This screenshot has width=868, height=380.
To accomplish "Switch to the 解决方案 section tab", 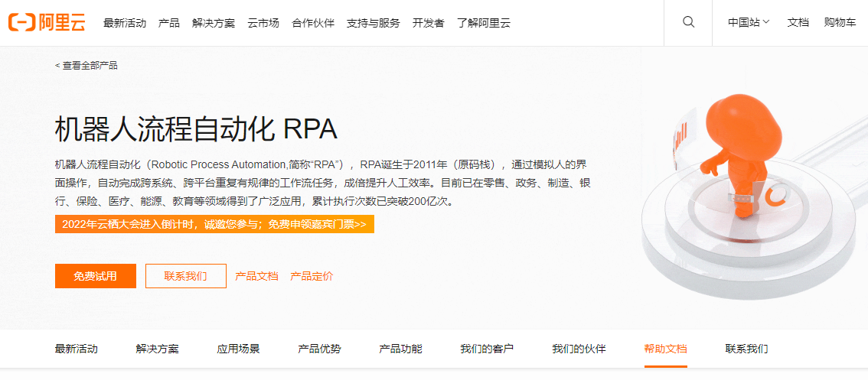I will coord(157,349).
